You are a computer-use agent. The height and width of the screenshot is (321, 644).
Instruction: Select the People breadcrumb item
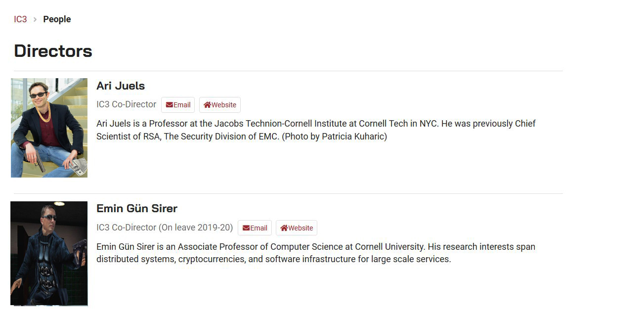(57, 19)
